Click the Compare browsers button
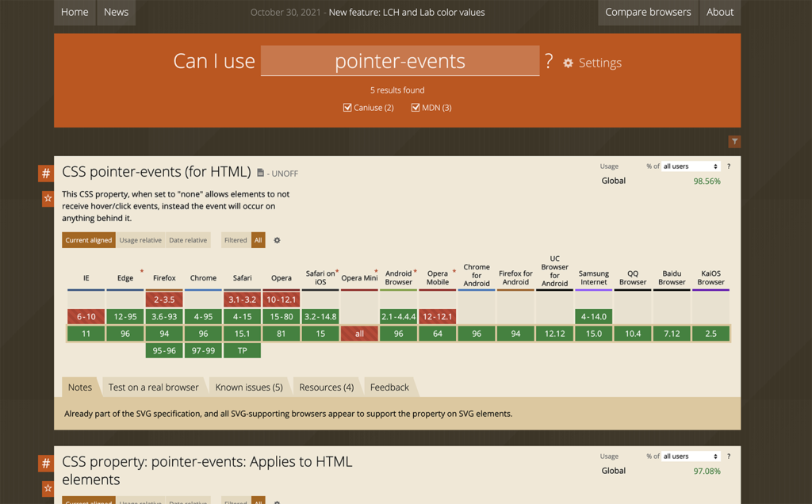 (x=647, y=12)
